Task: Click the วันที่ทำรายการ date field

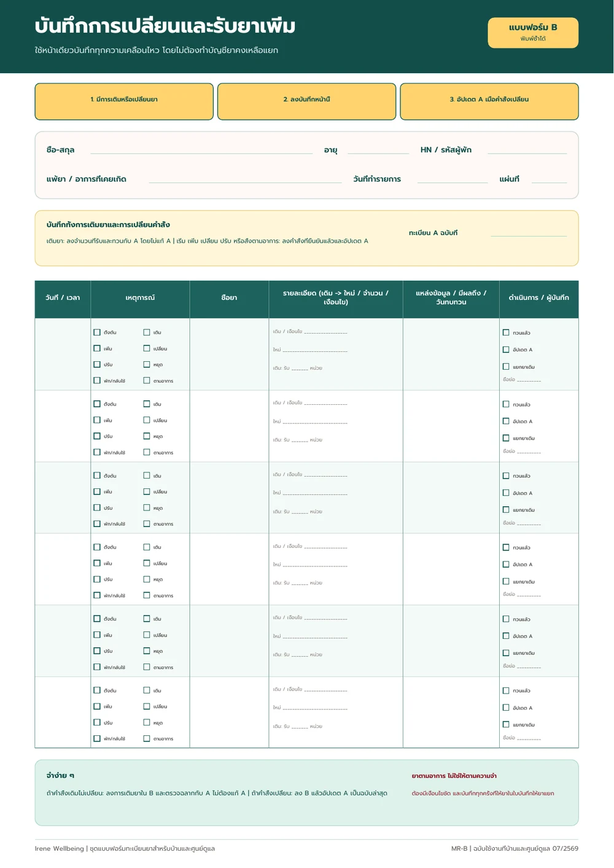Action: click(x=453, y=179)
